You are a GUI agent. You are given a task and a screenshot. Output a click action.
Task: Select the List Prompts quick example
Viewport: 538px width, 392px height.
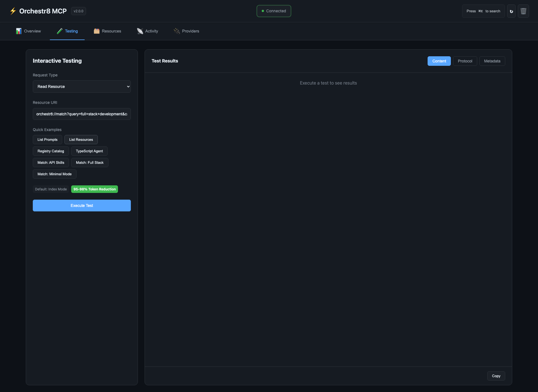[x=47, y=140]
